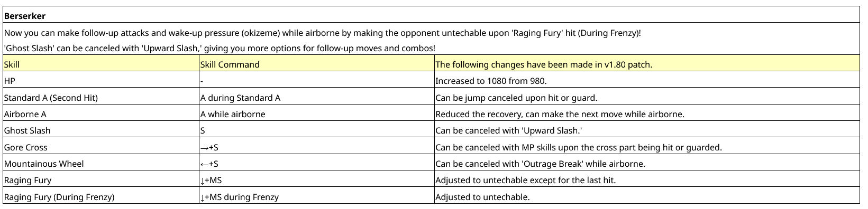868x209 pixels.
Task: Select the Skill column header
Action: (101, 64)
